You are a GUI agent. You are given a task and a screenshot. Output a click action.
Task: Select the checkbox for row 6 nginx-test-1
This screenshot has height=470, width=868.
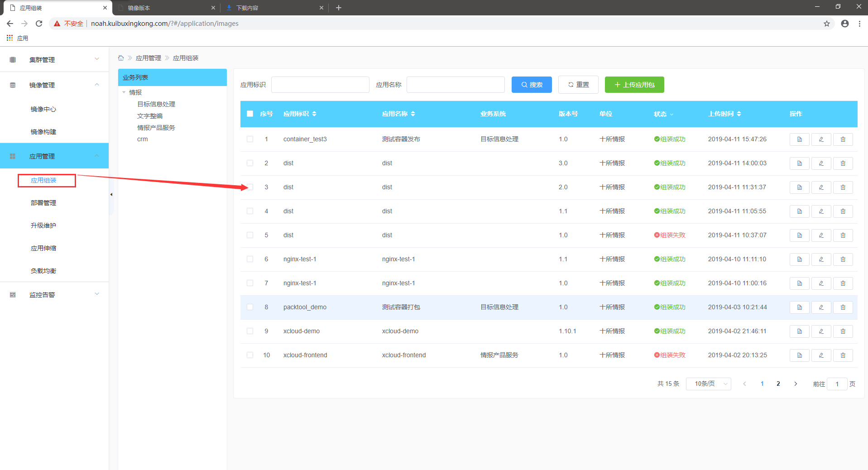tap(250, 259)
